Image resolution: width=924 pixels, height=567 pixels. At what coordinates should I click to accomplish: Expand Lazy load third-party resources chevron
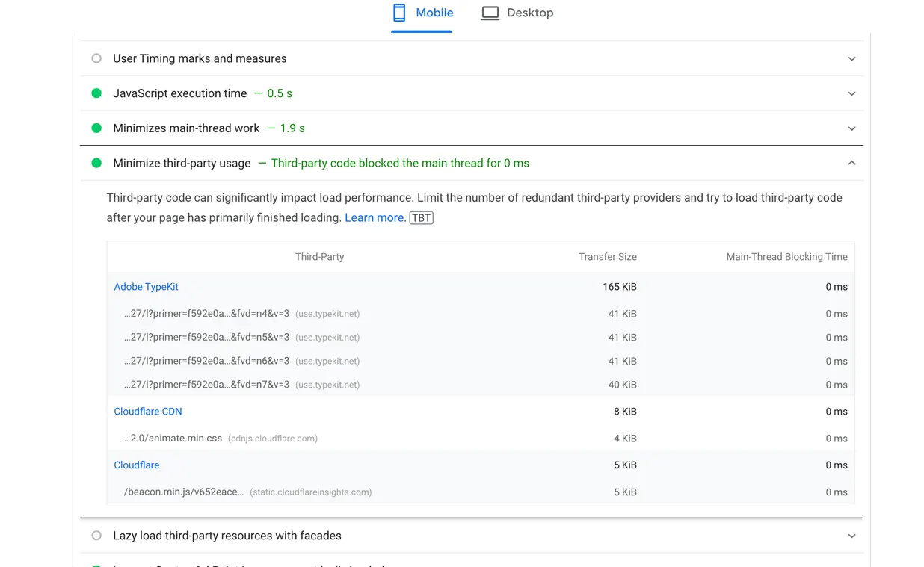[851, 536]
